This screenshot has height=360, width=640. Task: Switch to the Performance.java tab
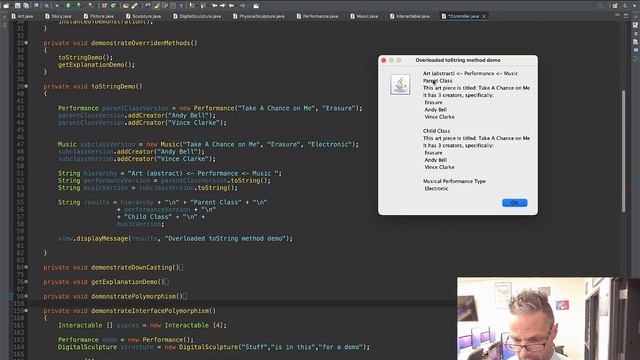tap(317, 16)
